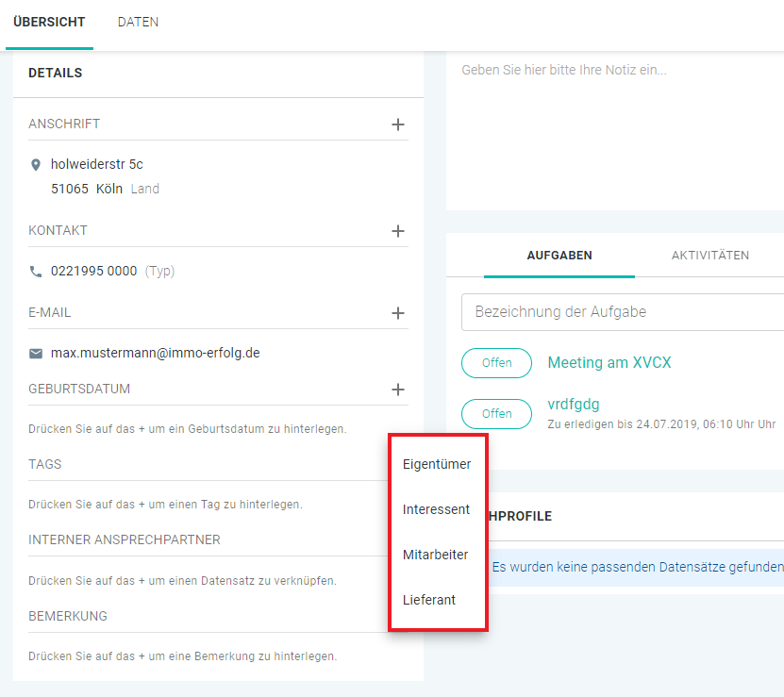Click the envelope icon by email address
The image size is (784, 697).
point(36,354)
